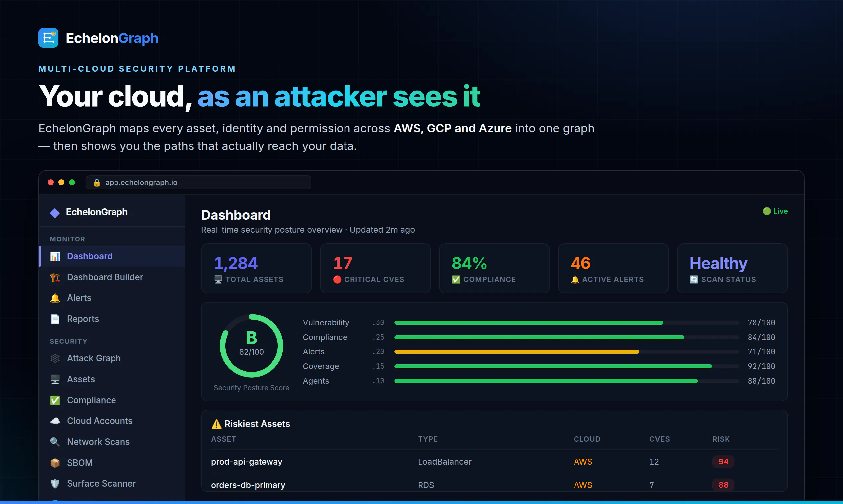Click the Alerts bell icon in sidebar
This screenshot has width=843, height=504.
click(x=55, y=298)
